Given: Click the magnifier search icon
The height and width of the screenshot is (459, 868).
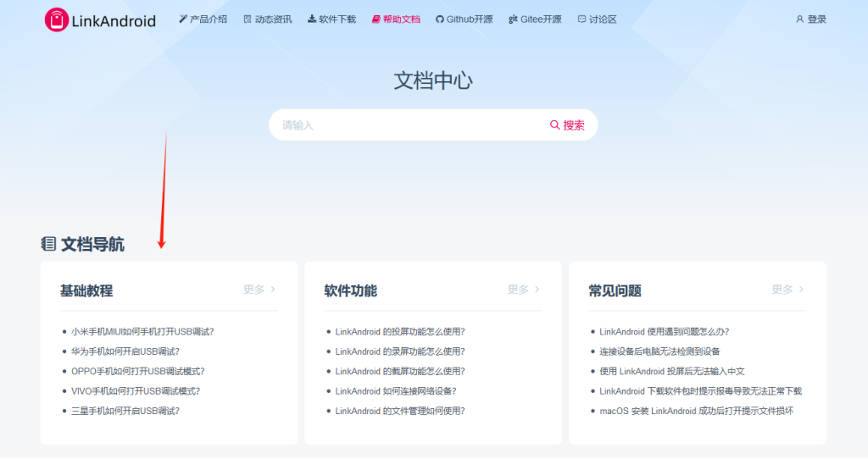Looking at the screenshot, I should 555,125.
